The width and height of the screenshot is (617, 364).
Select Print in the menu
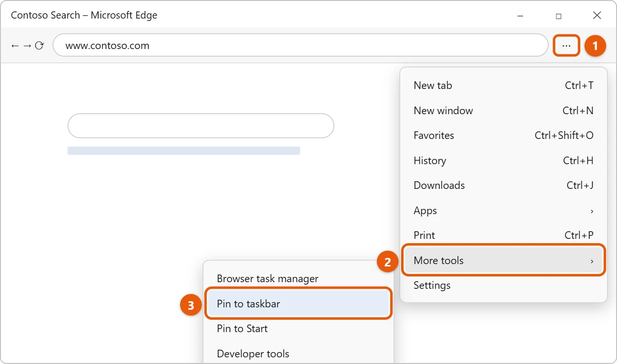[x=504, y=236]
